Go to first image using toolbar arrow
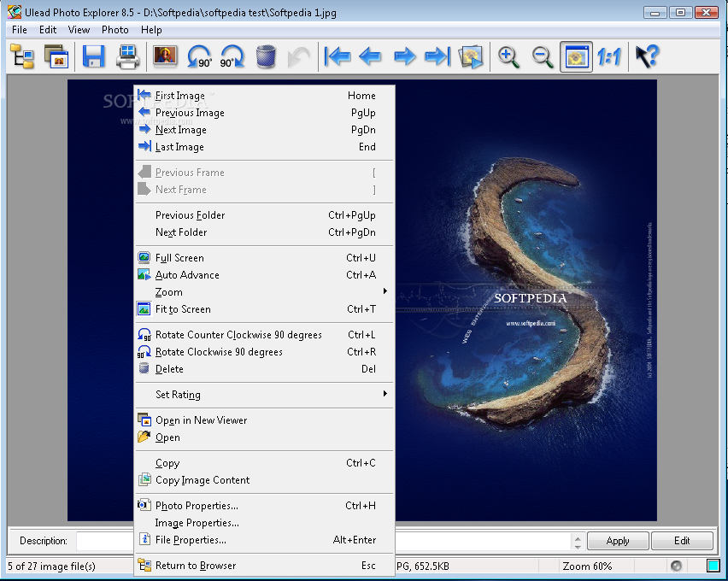728x581 pixels. [337, 56]
